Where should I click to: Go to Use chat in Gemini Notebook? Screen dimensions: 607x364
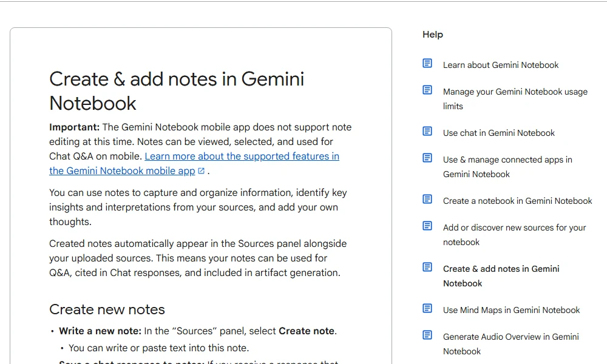click(498, 133)
